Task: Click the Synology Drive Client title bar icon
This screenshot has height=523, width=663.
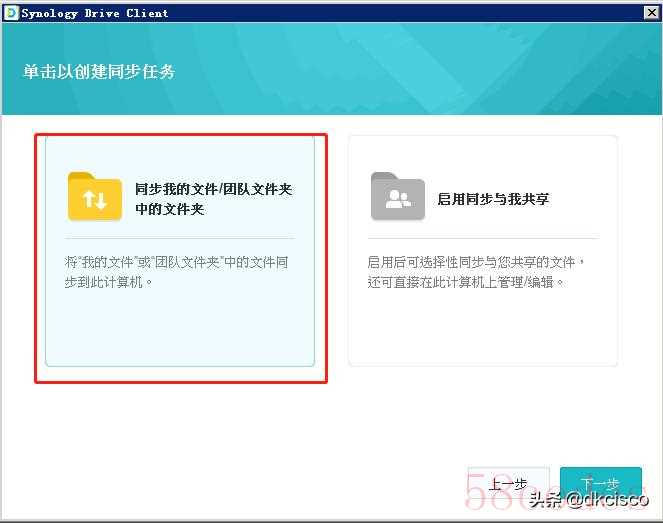Action: click(11, 13)
